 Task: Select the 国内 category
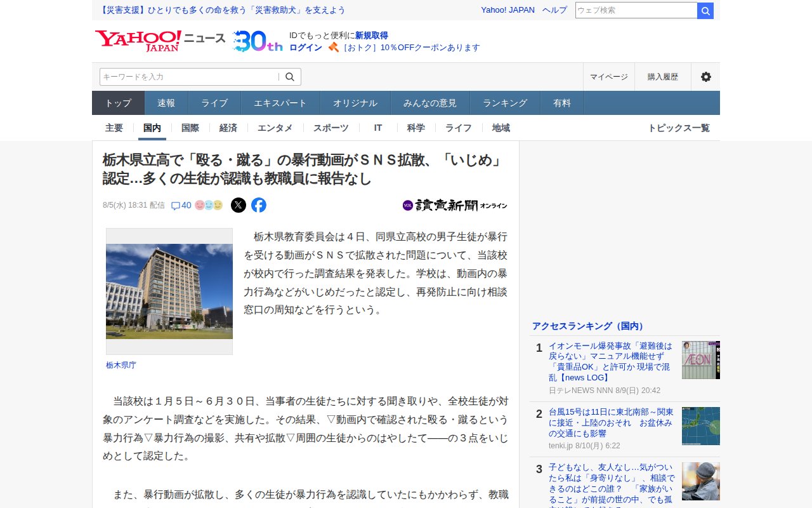click(x=152, y=128)
